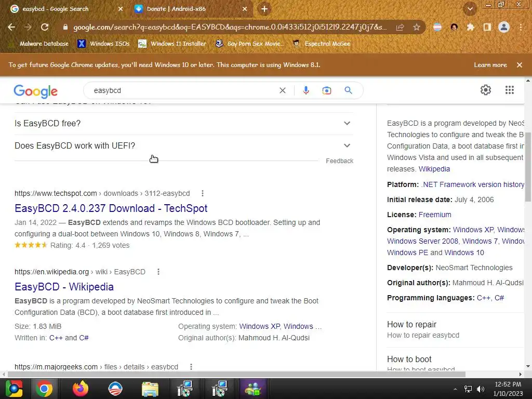Start voice search with the microphone
The height and width of the screenshot is (399, 532).
[305, 90]
